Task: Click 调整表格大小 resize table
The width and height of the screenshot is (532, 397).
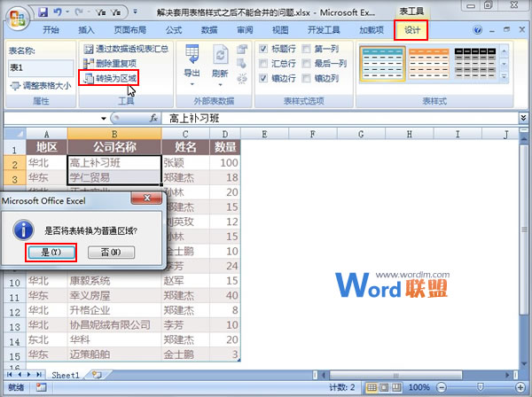Action: [x=41, y=86]
